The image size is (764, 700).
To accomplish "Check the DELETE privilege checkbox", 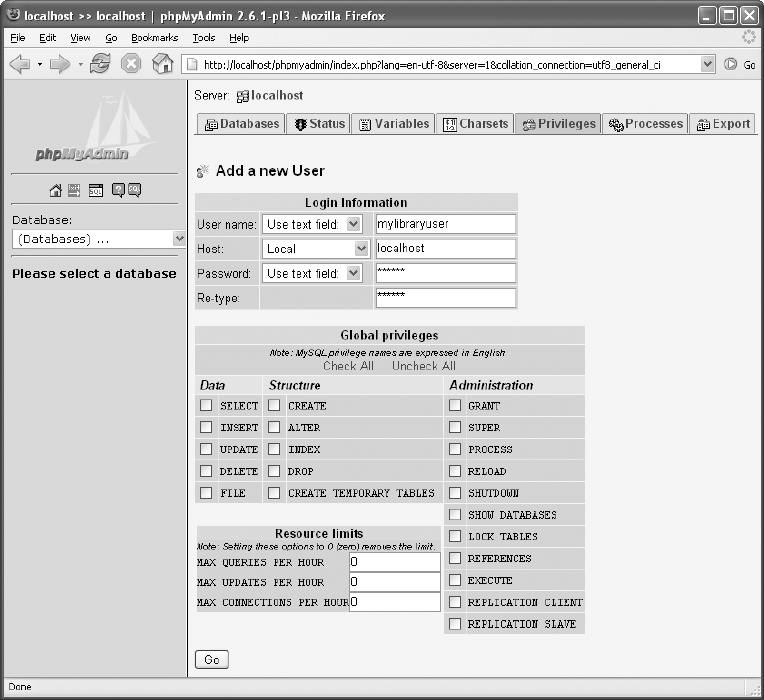I will coord(206,471).
